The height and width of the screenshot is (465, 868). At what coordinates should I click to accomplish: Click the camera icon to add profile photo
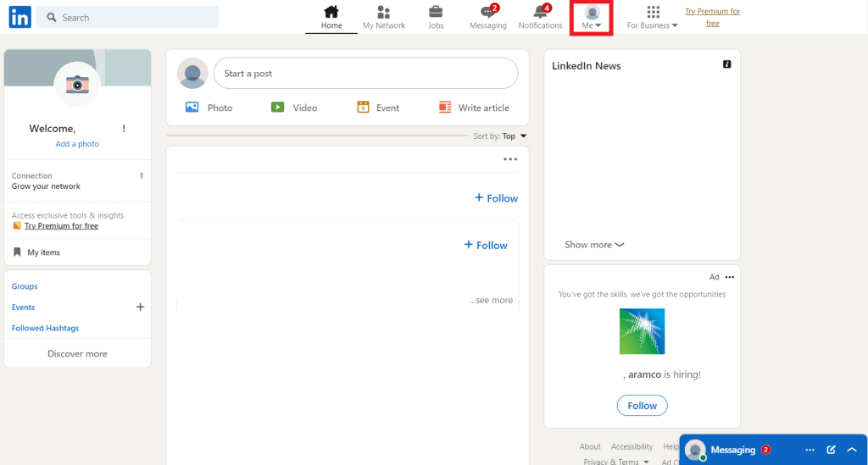pyautogui.click(x=77, y=85)
